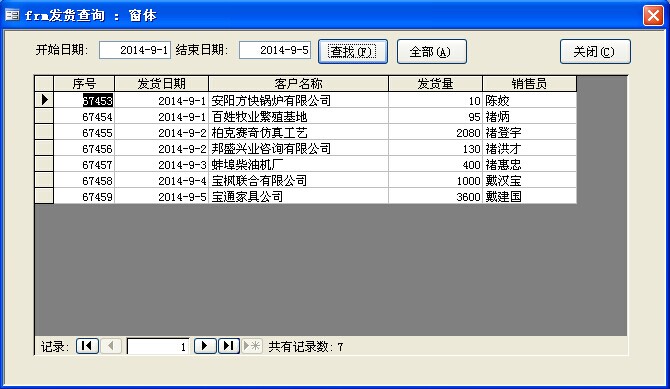Close the frm发货查询 window
Screen dimensions: 670x389
click(653, 15)
